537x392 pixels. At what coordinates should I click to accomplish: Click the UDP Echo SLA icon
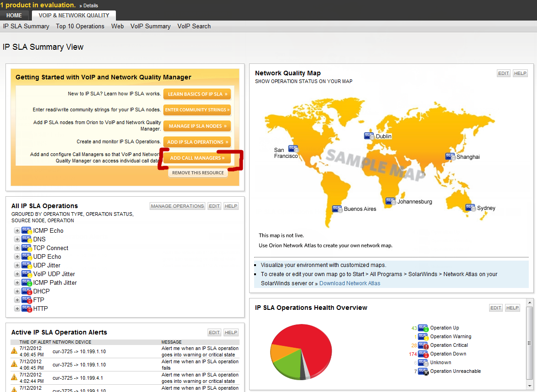[26, 256]
